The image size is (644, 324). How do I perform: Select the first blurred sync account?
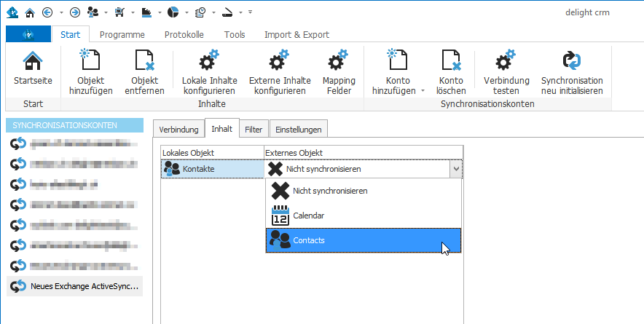point(75,143)
